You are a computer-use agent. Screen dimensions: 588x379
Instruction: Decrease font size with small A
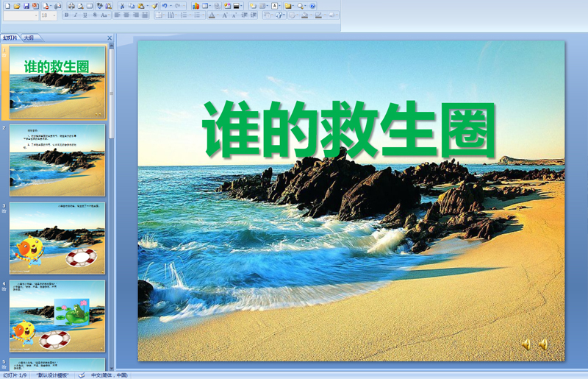(x=234, y=15)
